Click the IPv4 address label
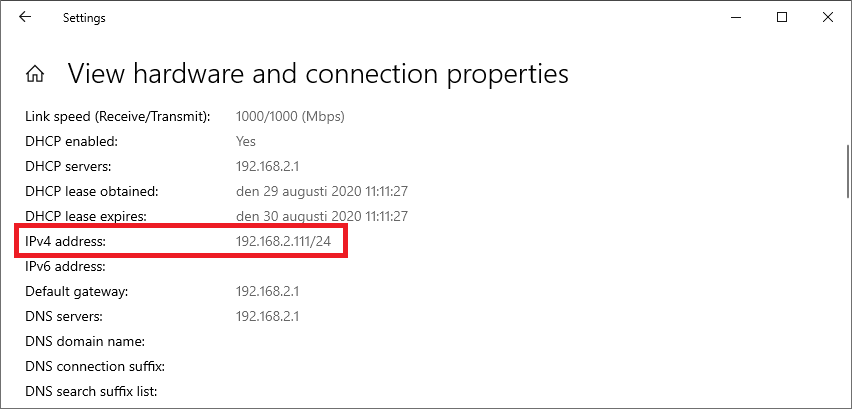The width and height of the screenshot is (852, 409). (65, 242)
